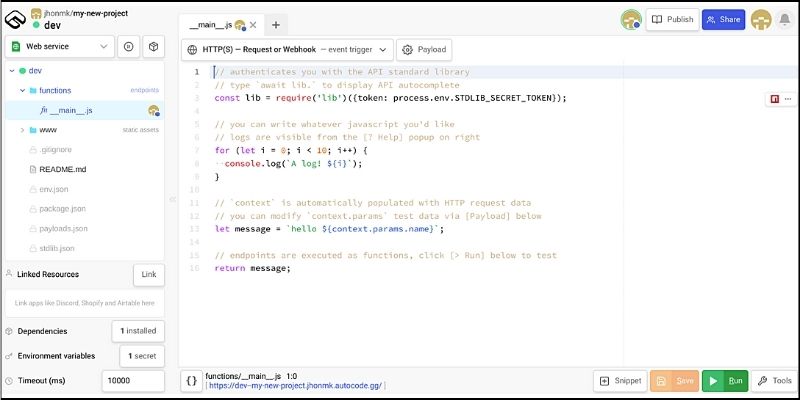Click line number 1 in the editor gutter
This screenshot has height=400, width=800.
click(197, 72)
